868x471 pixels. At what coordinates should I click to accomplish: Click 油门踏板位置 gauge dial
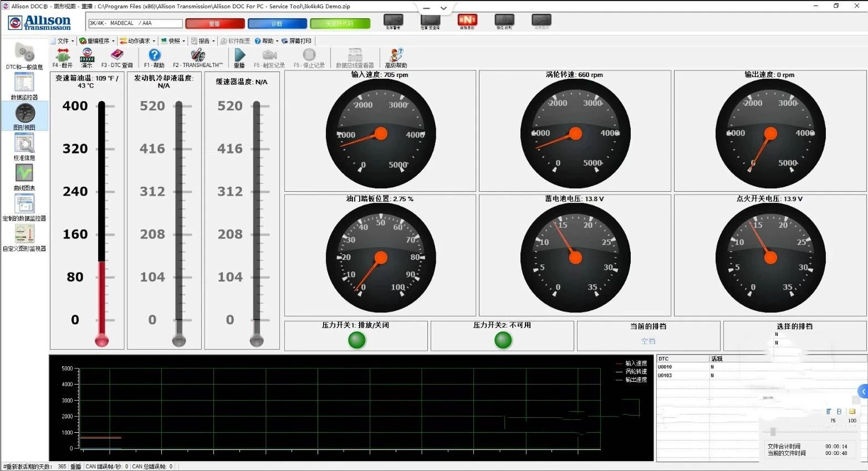click(381, 258)
